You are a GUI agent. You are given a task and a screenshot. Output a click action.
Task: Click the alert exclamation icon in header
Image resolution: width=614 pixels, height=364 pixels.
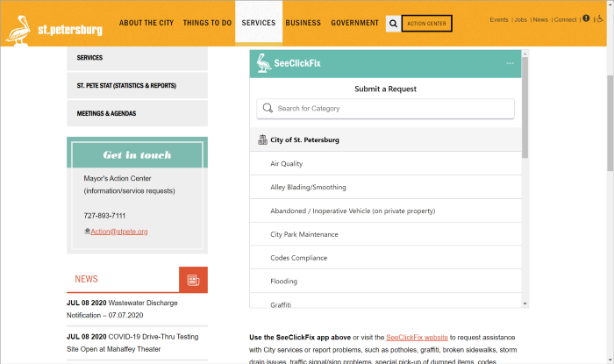coord(586,18)
